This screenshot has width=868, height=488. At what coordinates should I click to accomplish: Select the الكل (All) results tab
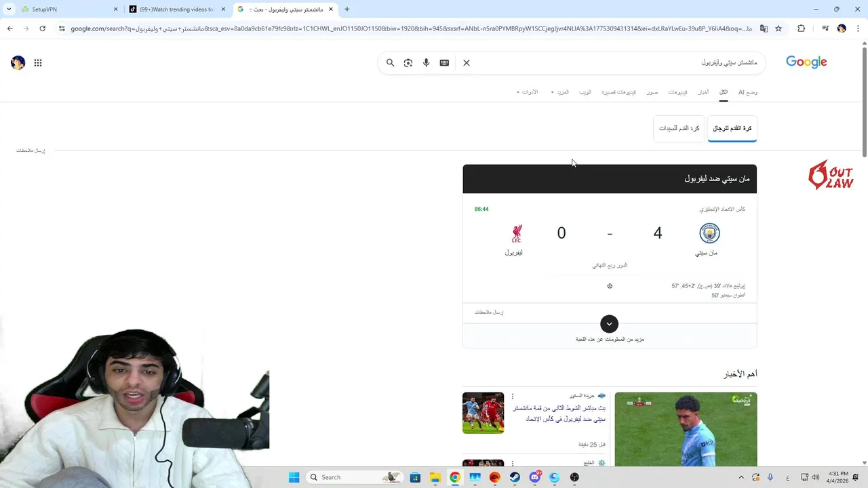pos(724,92)
